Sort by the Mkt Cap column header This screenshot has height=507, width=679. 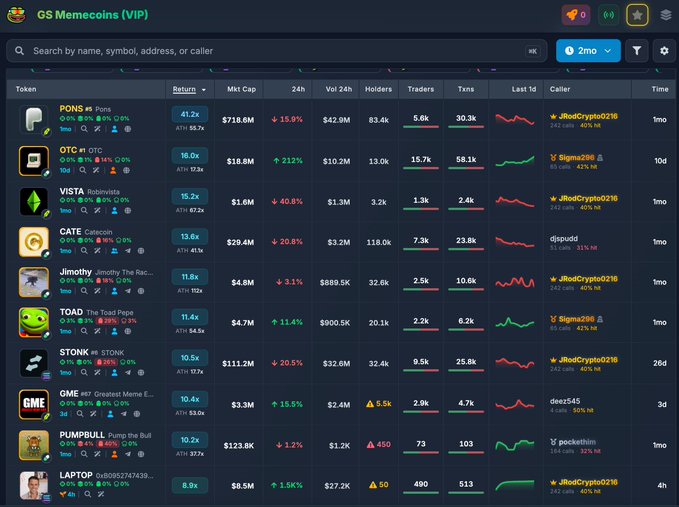[241, 89]
